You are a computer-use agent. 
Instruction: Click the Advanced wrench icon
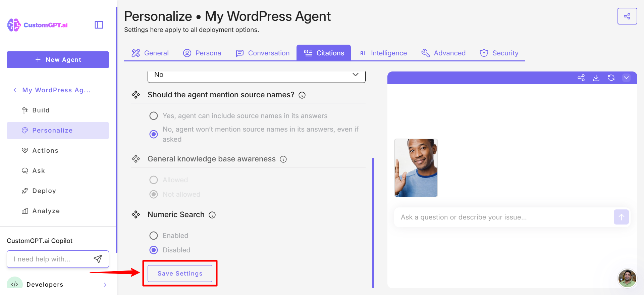[x=425, y=53]
